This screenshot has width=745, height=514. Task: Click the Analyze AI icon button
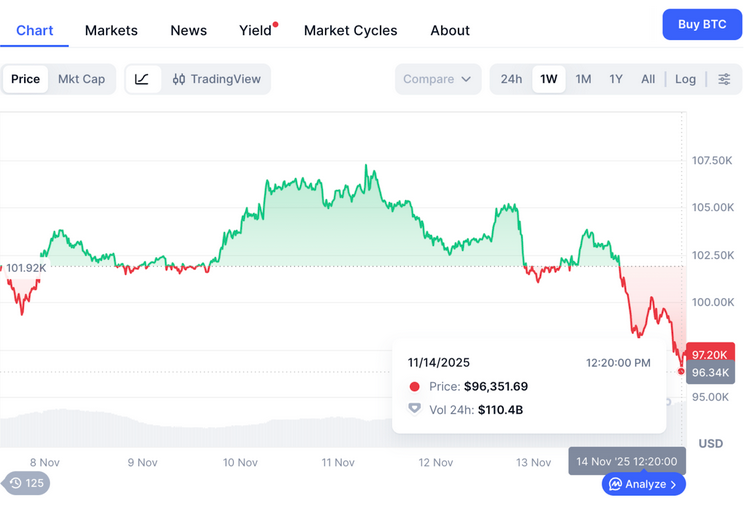(644, 484)
